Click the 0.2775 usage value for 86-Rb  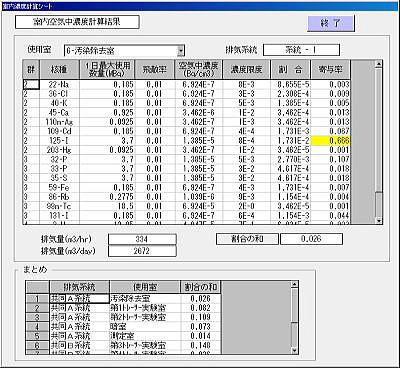pyautogui.click(x=107, y=197)
